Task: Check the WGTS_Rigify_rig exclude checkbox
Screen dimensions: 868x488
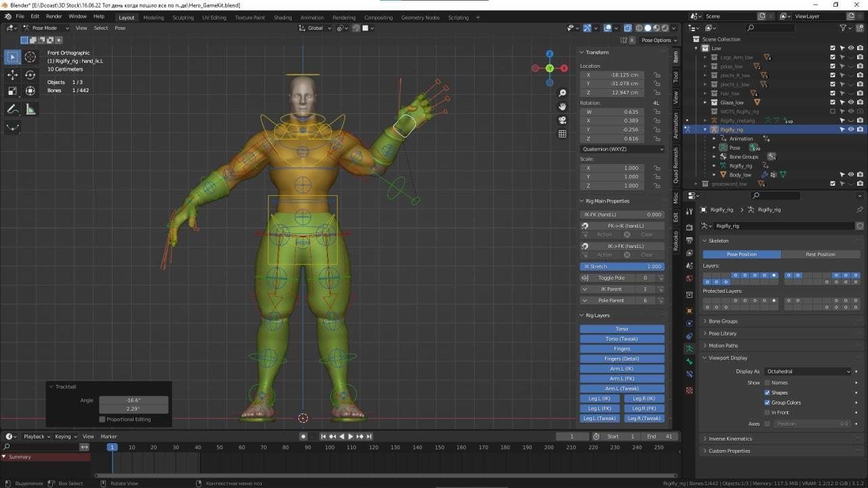Action: (833, 111)
